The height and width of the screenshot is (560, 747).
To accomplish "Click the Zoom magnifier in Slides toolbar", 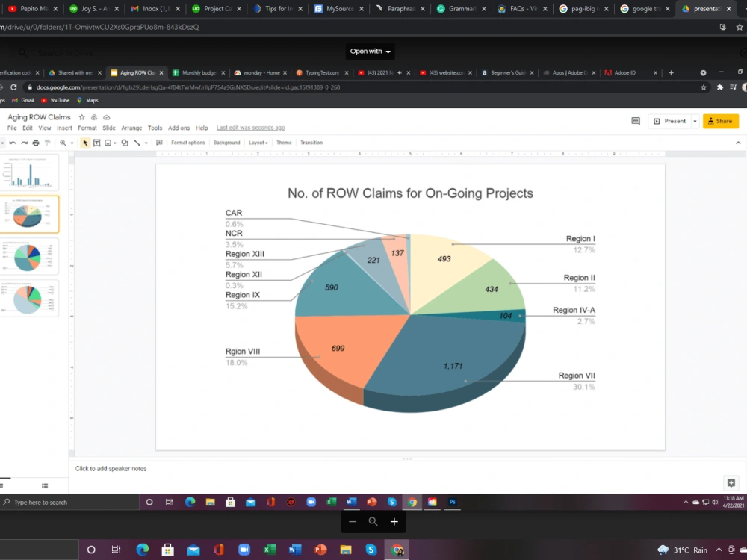I will (63, 143).
